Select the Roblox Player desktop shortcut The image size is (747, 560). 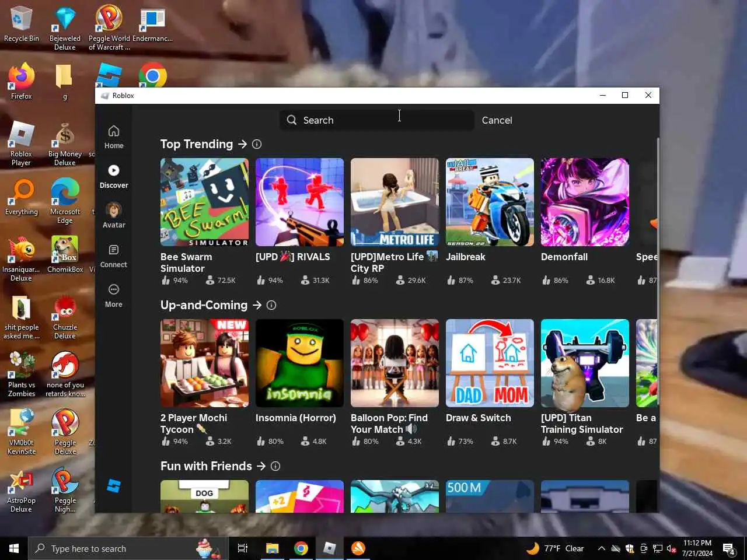click(x=22, y=143)
